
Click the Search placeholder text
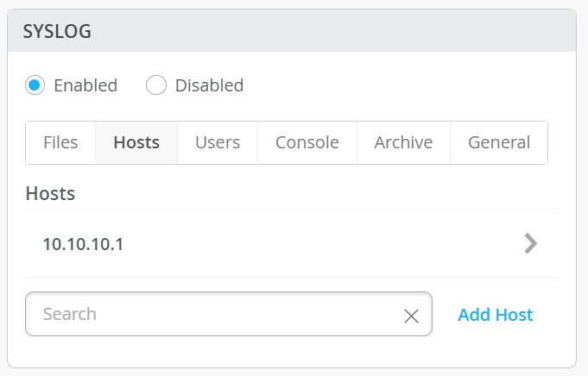70,314
